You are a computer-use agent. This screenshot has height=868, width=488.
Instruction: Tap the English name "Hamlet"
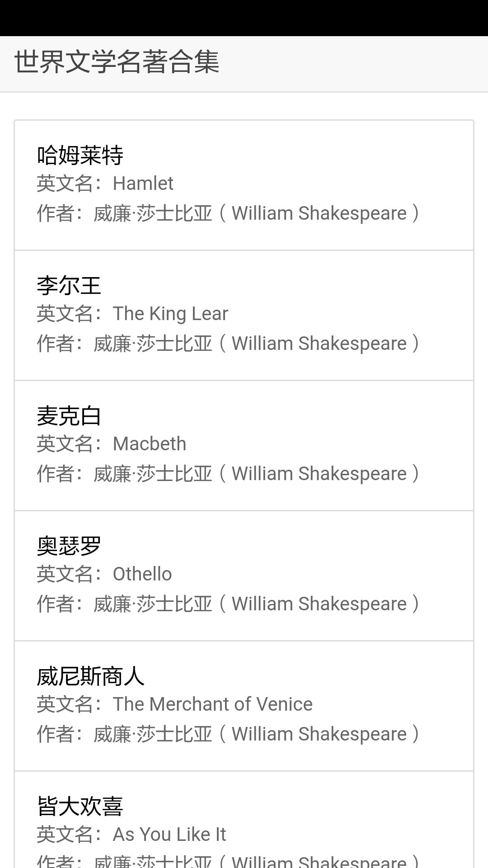pyautogui.click(x=143, y=184)
